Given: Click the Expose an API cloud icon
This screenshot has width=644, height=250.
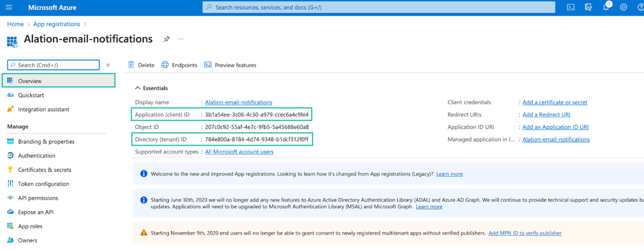Looking at the screenshot, I should (11, 212).
